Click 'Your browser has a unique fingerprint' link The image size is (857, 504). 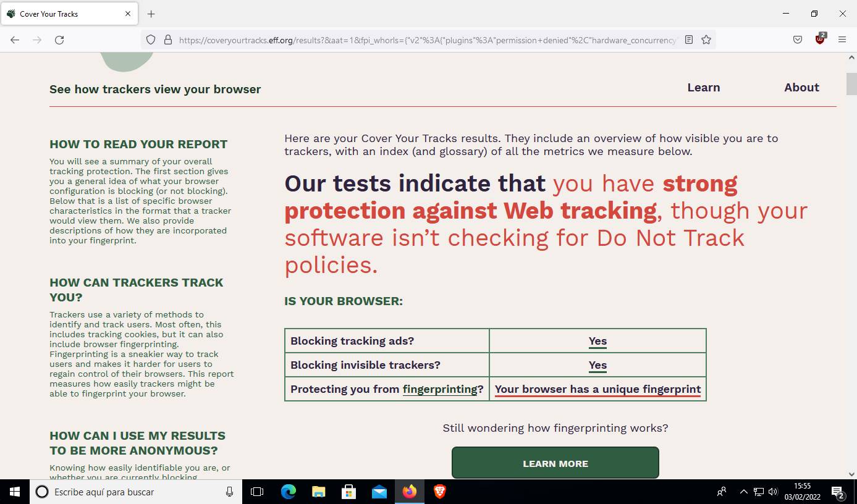pos(597,389)
